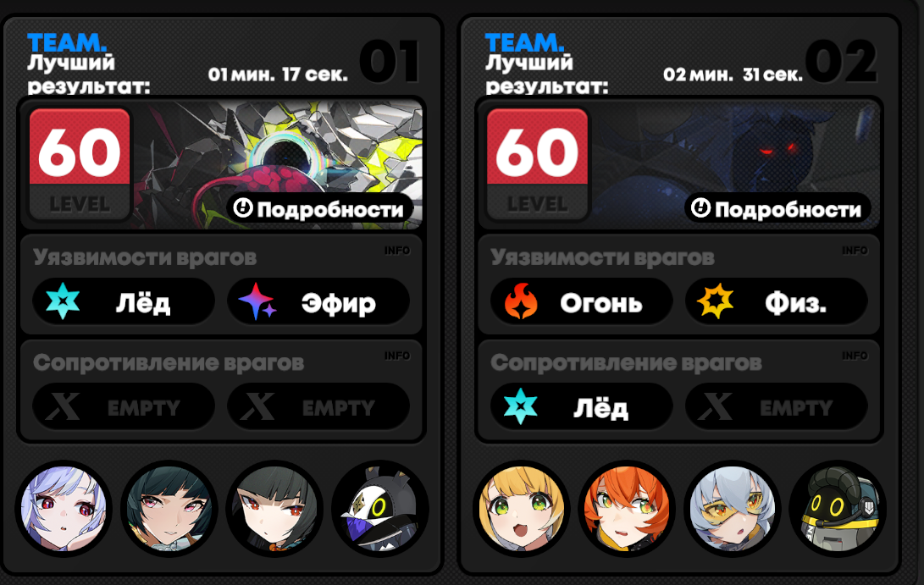Click the teal-haired character avatar in Team 01
924x585 pixels.
coord(169,509)
